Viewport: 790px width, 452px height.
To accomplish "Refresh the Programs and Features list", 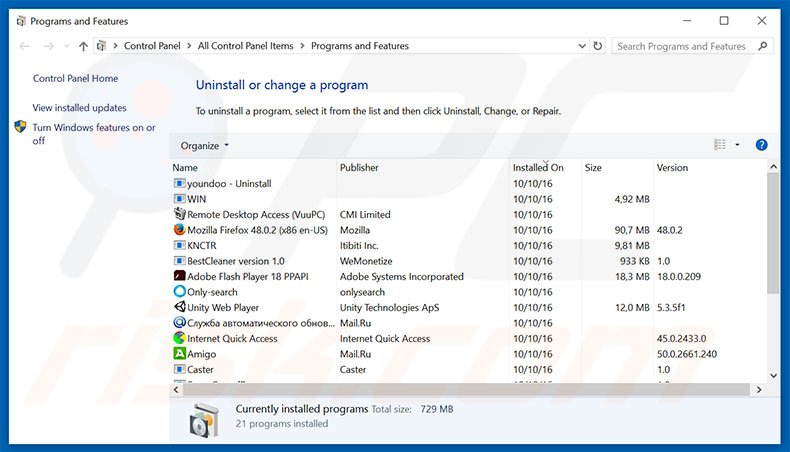I will coord(598,46).
